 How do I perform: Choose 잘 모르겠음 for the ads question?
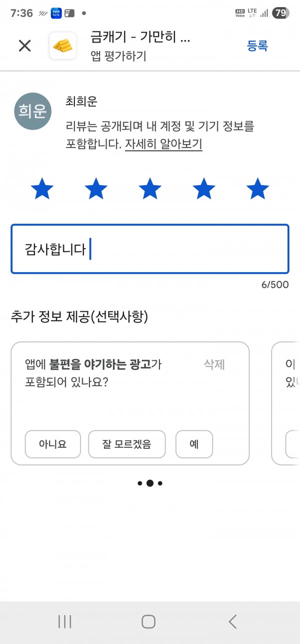[126, 444]
